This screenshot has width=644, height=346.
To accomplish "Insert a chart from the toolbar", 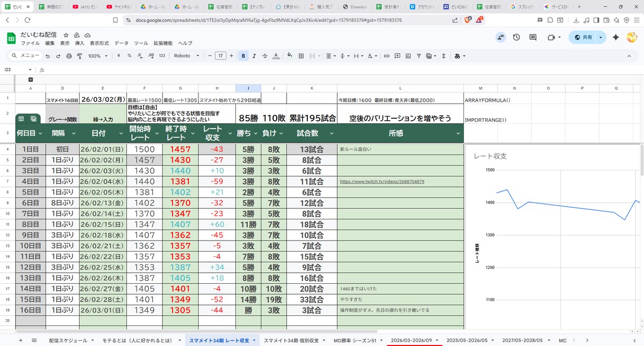I will point(408,56).
